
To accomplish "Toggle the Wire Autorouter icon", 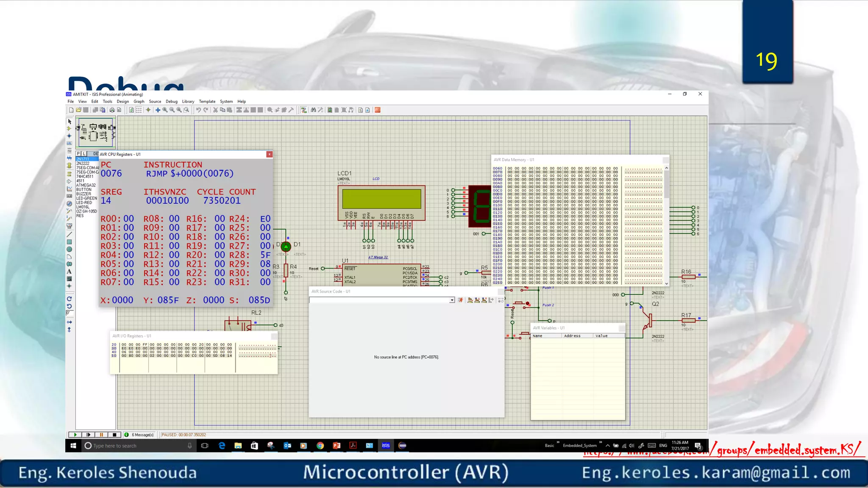I will pyautogui.click(x=304, y=110).
